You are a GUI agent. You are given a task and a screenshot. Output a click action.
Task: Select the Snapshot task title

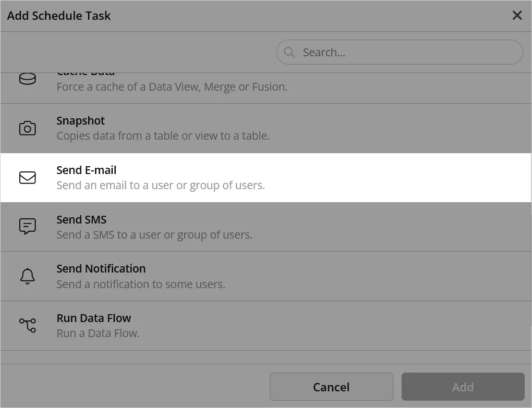pyautogui.click(x=80, y=121)
